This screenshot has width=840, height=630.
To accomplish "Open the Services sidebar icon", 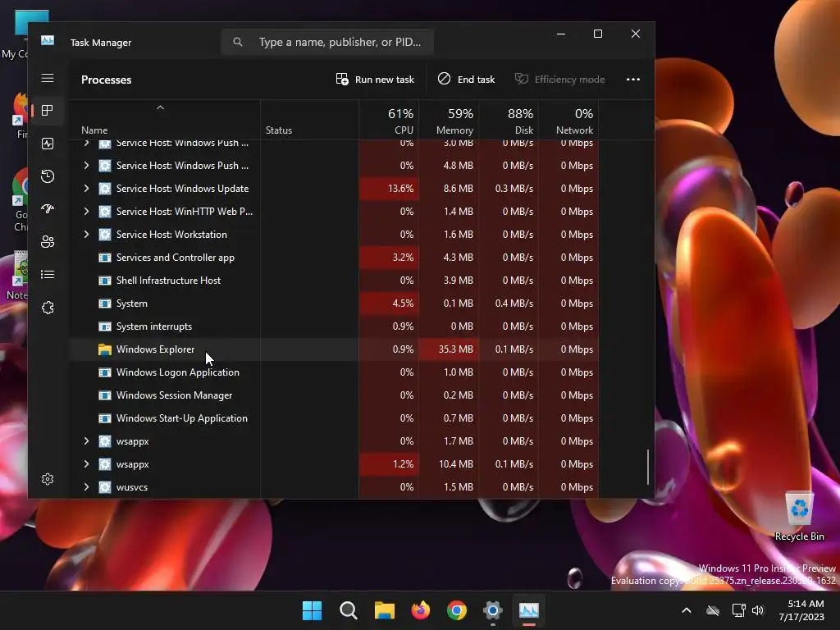I will [48, 308].
